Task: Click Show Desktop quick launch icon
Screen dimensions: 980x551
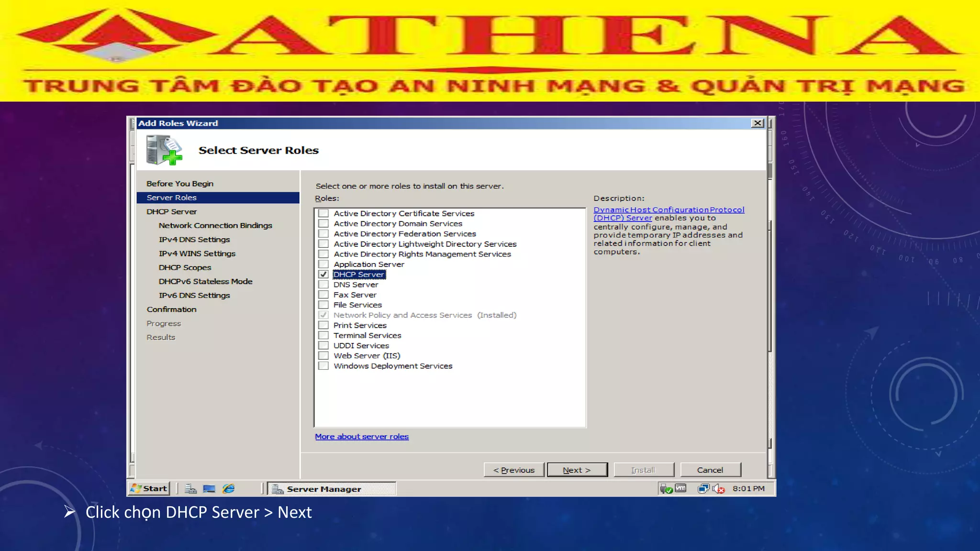Action: [209, 488]
